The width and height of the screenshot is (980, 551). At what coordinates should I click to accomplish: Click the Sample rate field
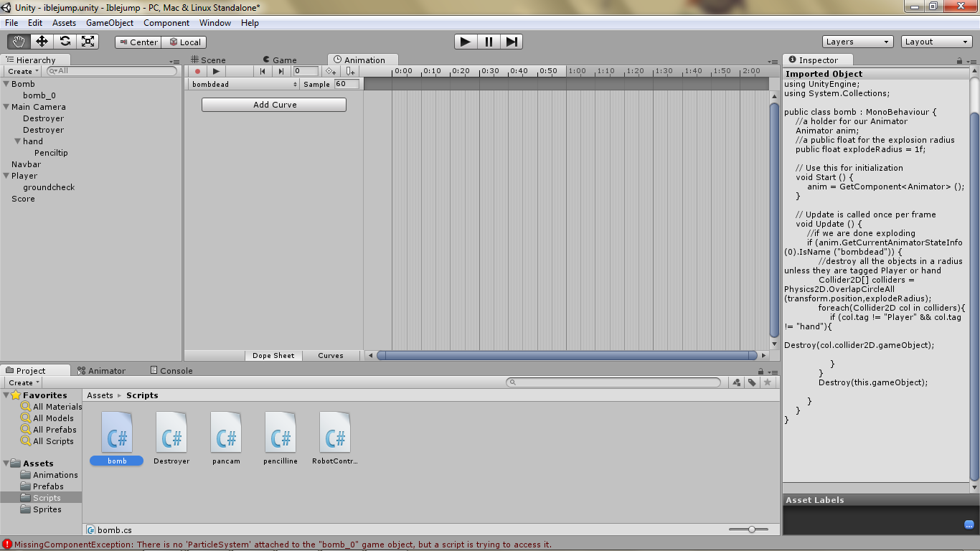coord(347,84)
